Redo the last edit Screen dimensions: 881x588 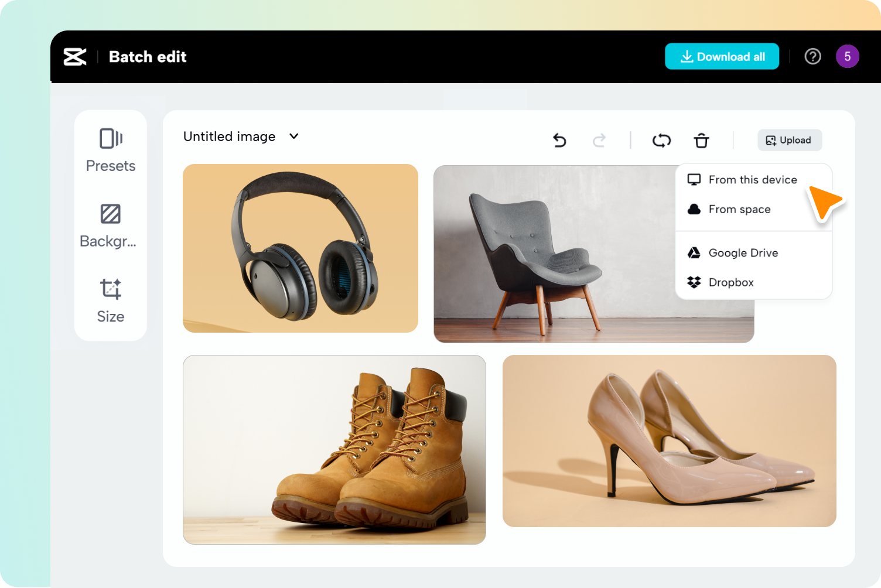pos(599,141)
